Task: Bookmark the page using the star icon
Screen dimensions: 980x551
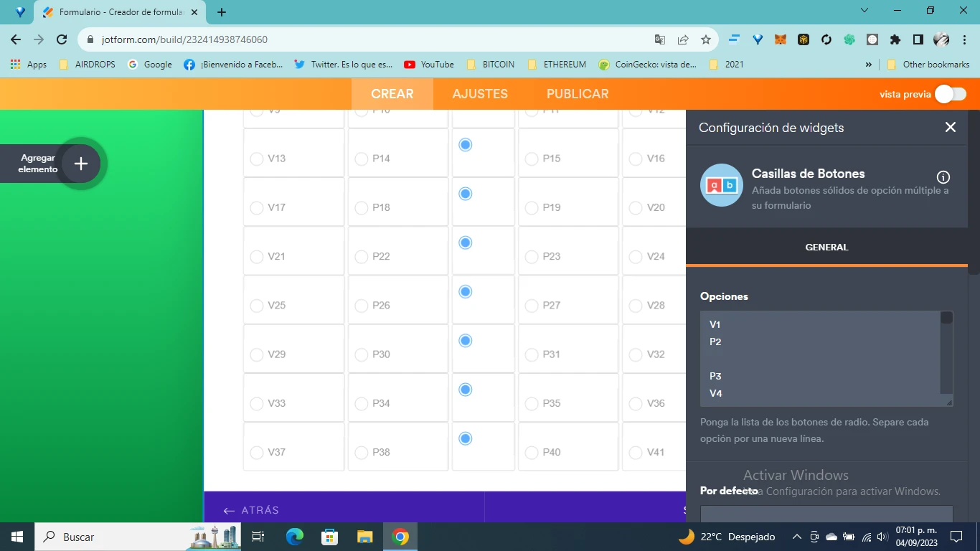Action: [x=705, y=41]
